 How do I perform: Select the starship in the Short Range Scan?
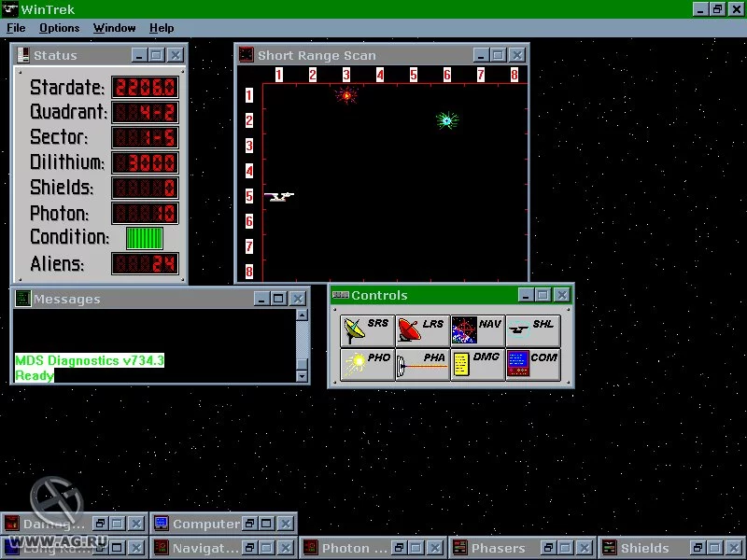tap(278, 196)
